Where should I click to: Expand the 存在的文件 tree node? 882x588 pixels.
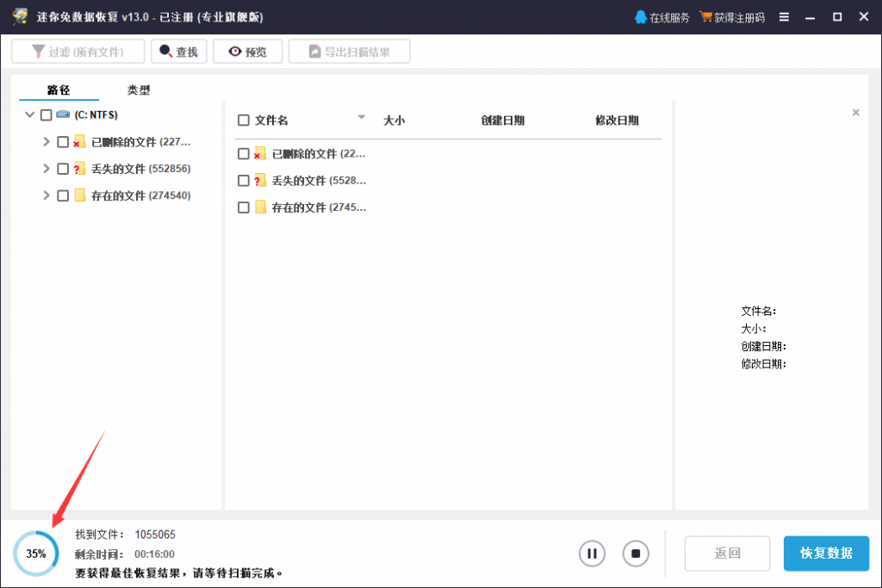click(47, 195)
